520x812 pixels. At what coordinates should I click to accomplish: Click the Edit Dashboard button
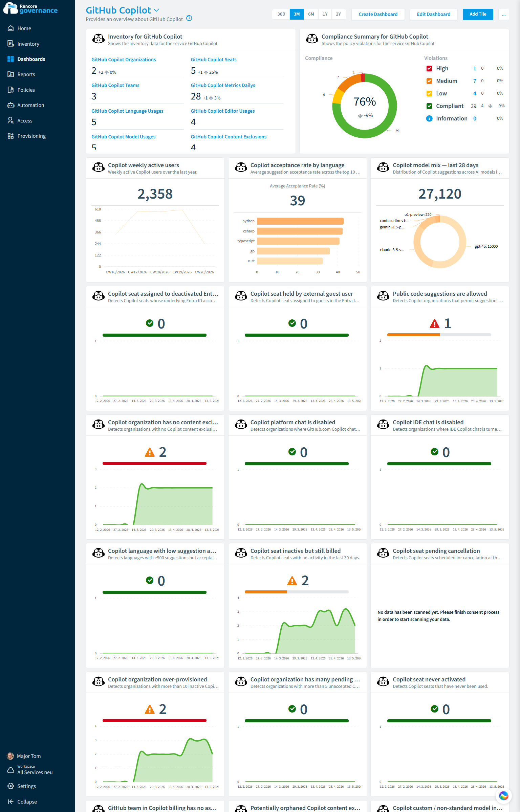point(434,14)
